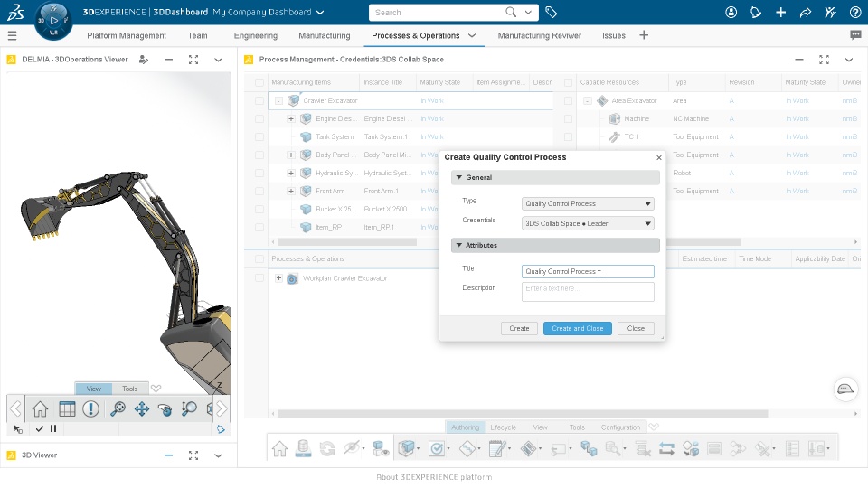This screenshot has width=868, height=488.
Task: Open the user profile icon
Action: [x=731, y=12]
